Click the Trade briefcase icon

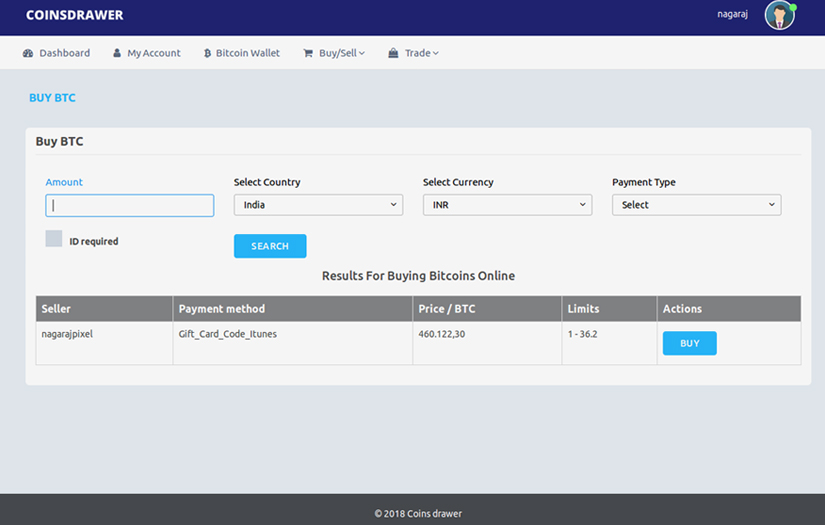tap(393, 53)
